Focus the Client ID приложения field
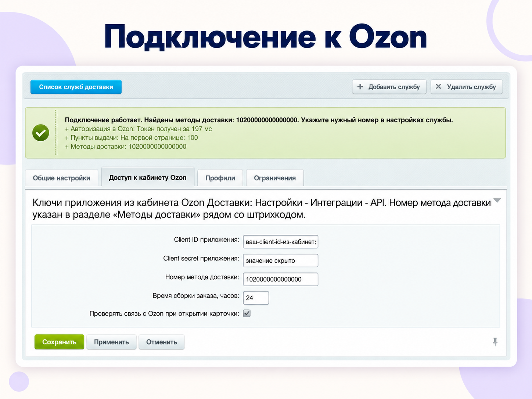Screen dimensions: 532x399 281,242
